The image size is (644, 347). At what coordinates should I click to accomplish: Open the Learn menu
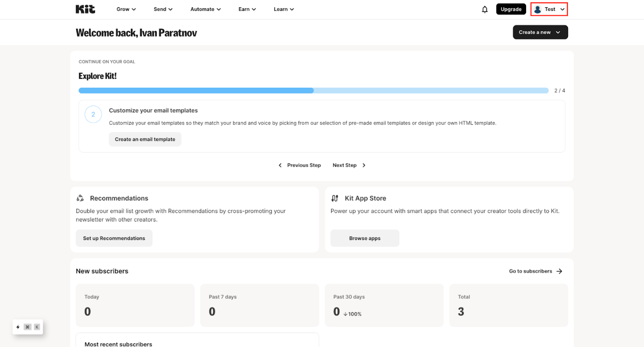(x=284, y=9)
